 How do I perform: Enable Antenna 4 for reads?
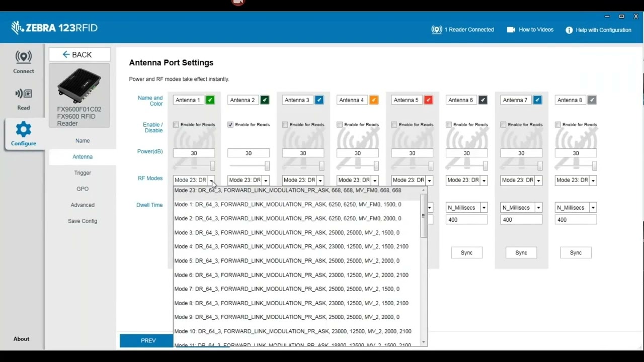(x=340, y=125)
